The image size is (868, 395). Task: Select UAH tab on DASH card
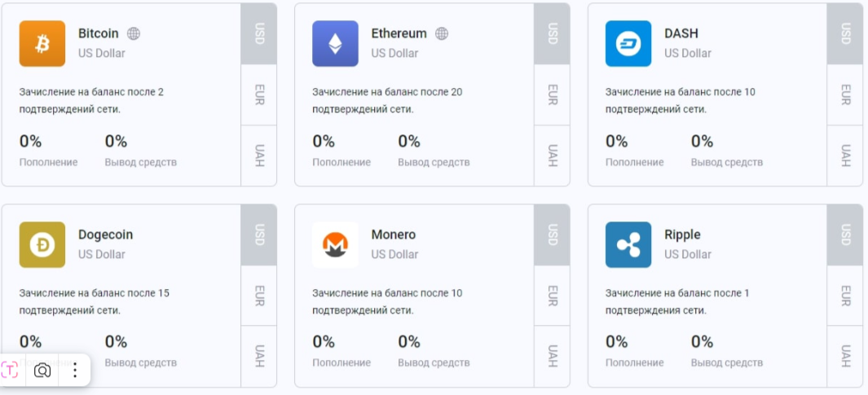[845, 155]
